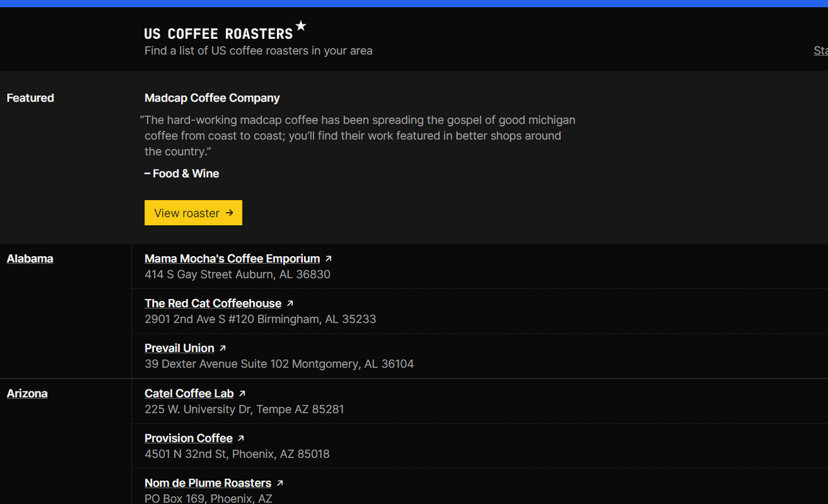Jump to the Arizona state heading
Viewport: 828px width, 504px height.
coord(27,393)
